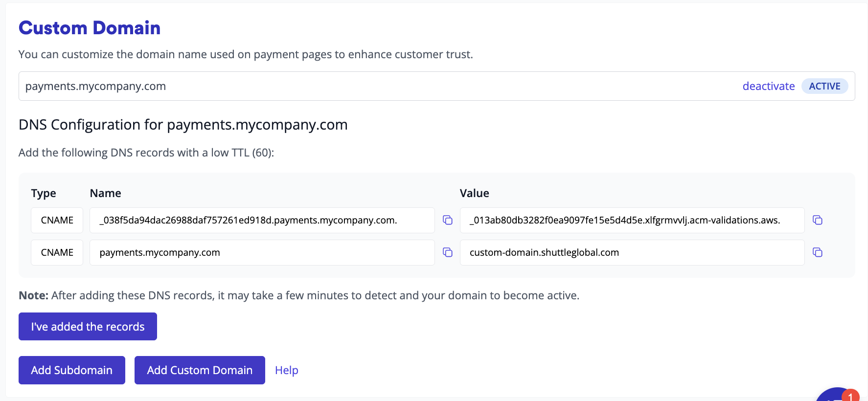Click the DNS Configuration heading text
The image size is (868, 401).
183,125
